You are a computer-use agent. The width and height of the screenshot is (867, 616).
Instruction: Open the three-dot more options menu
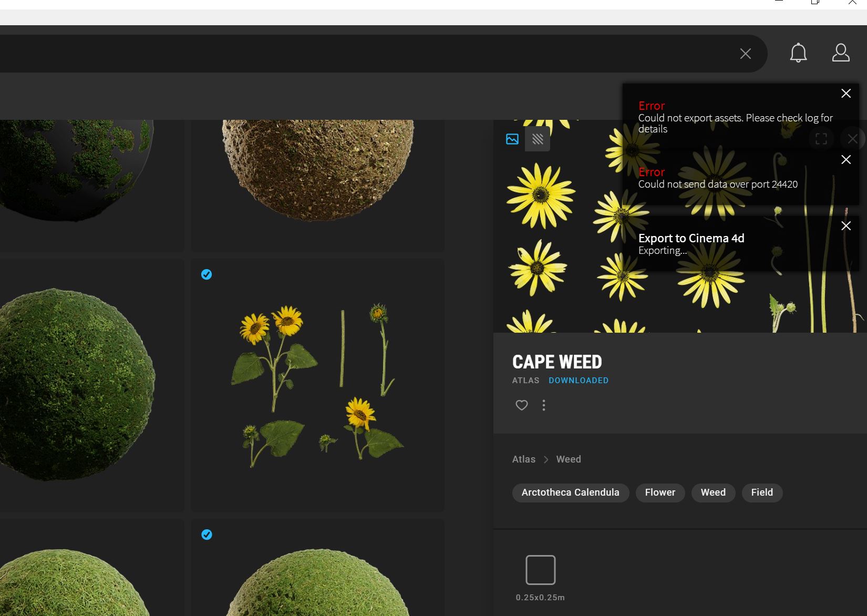(x=544, y=405)
